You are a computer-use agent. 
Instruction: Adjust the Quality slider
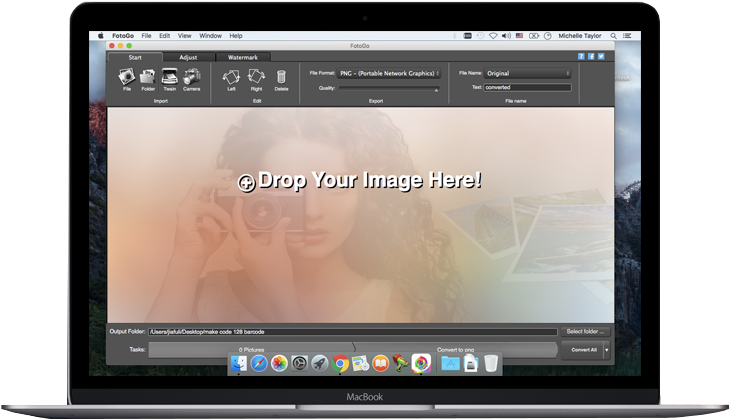tap(389, 88)
